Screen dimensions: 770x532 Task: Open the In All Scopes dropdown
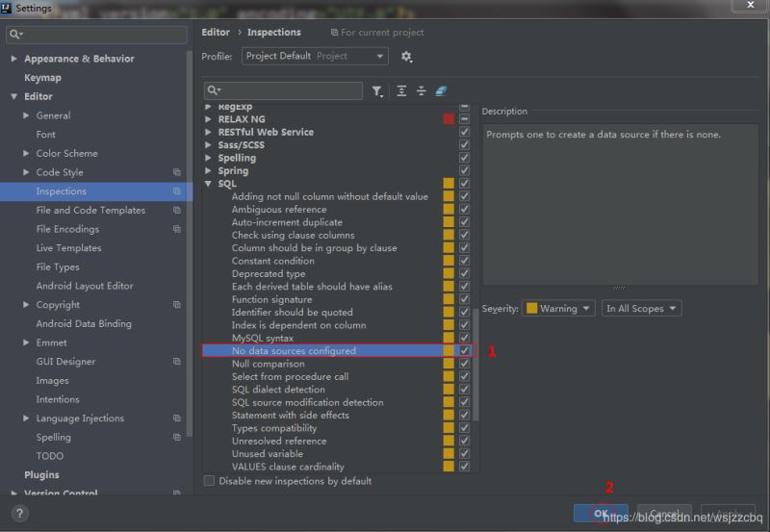(x=641, y=308)
